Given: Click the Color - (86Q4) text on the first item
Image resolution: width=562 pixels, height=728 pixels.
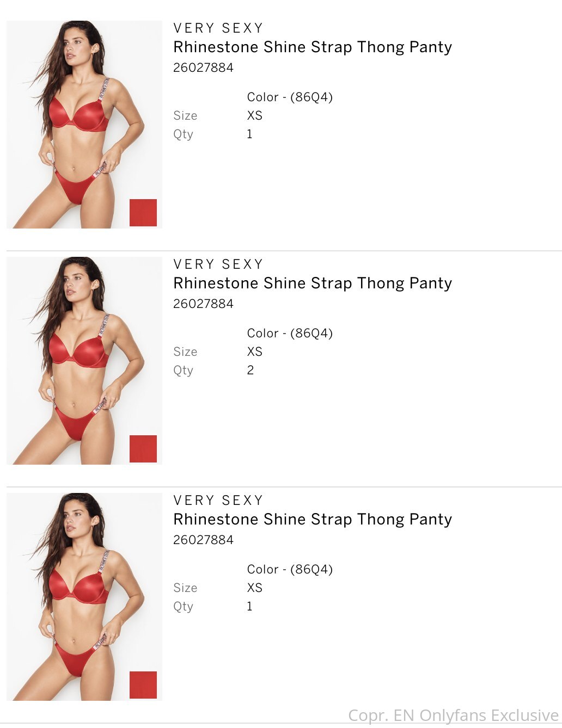Looking at the screenshot, I should [x=290, y=97].
